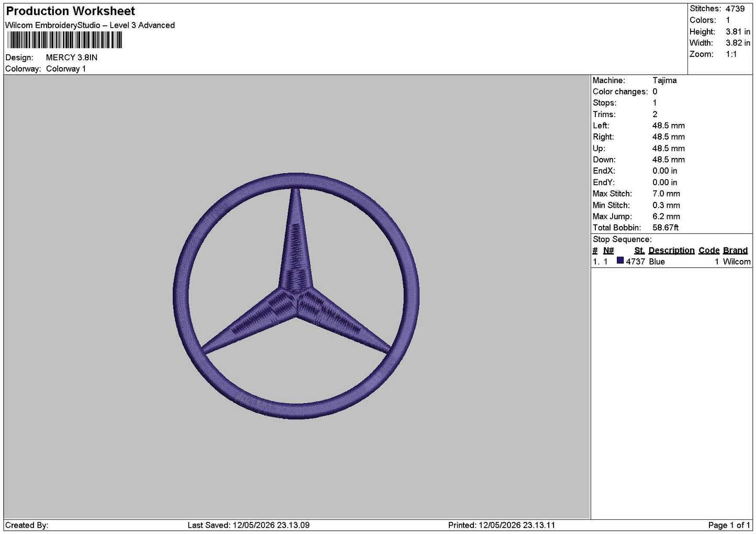
Task: Click the Width value '3.82 in'
Action: [x=738, y=43]
